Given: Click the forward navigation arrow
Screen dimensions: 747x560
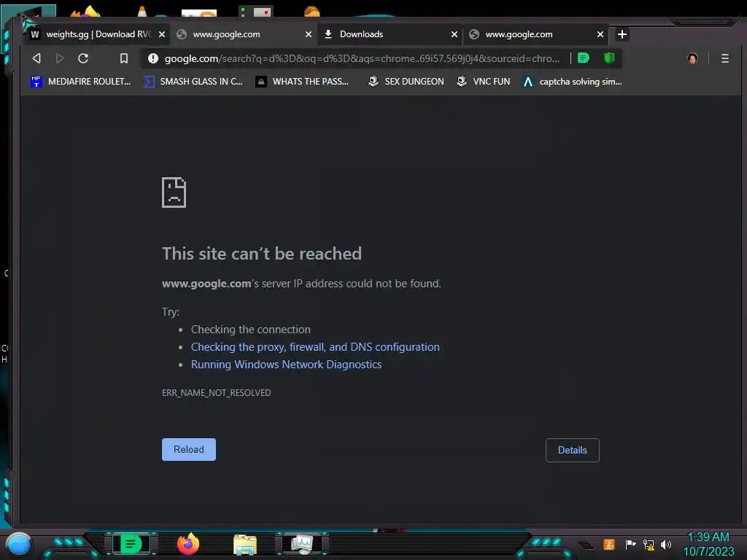Looking at the screenshot, I should click(60, 58).
